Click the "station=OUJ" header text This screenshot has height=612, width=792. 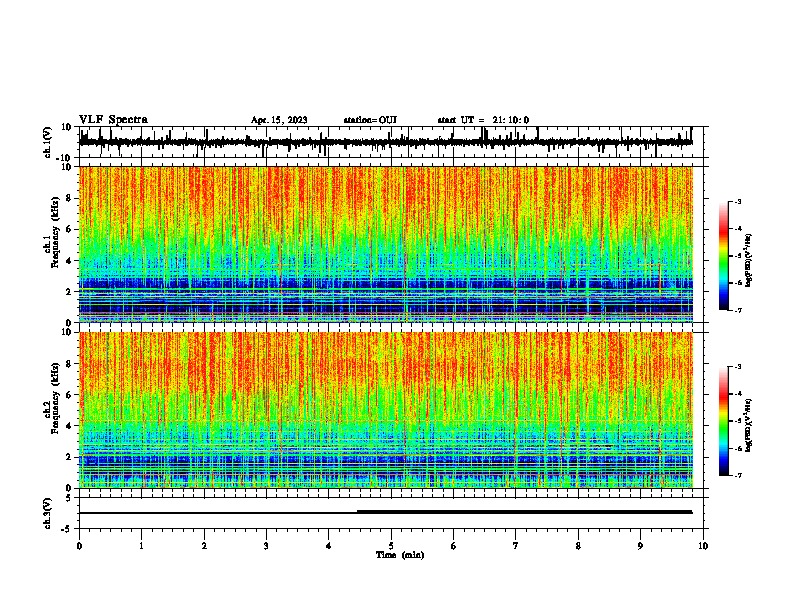[x=370, y=120]
